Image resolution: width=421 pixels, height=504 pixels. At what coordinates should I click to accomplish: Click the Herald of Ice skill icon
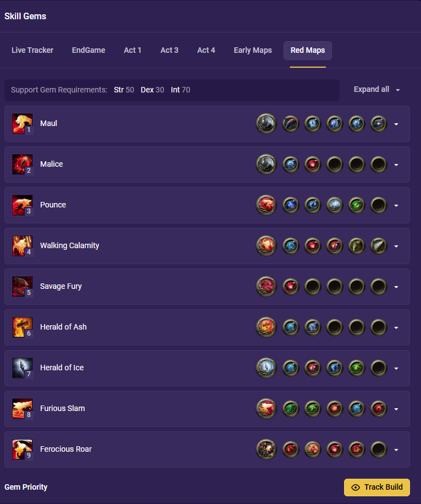[22, 368]
